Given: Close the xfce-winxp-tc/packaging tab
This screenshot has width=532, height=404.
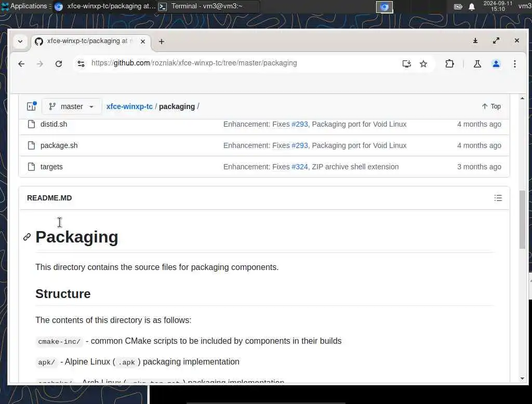Looking at the screenshot, I should click(143, 42).
